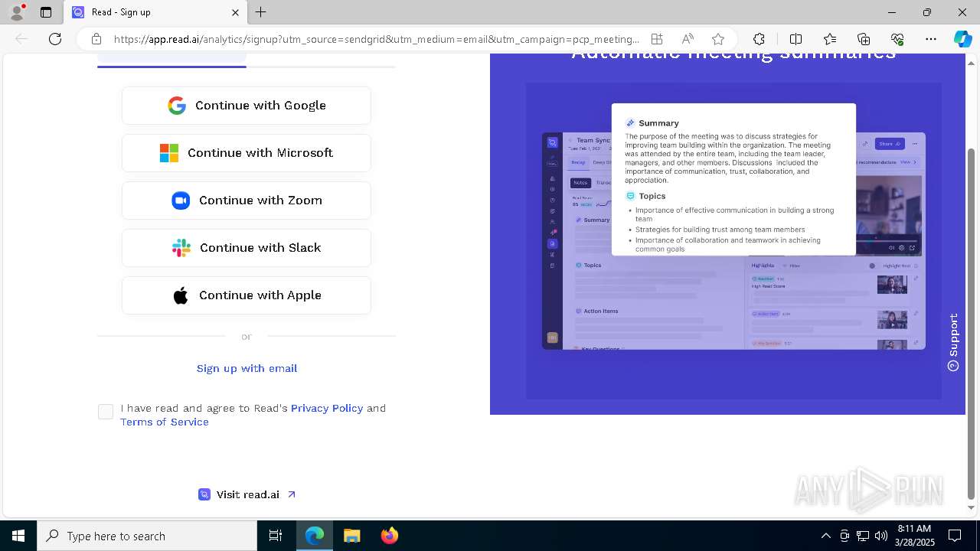Screen dimensions: 980x551
Task: Open the Terms of Service link
Action: (165, 422)
